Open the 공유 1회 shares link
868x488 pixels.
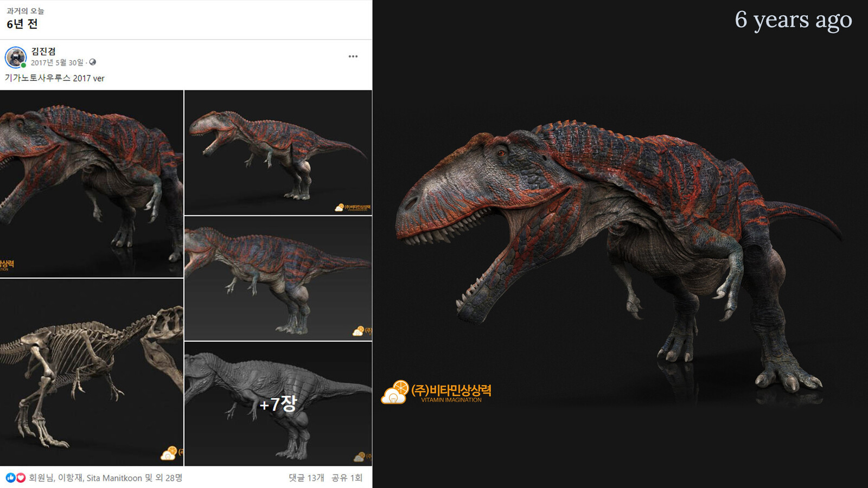[x=347, y=478]
